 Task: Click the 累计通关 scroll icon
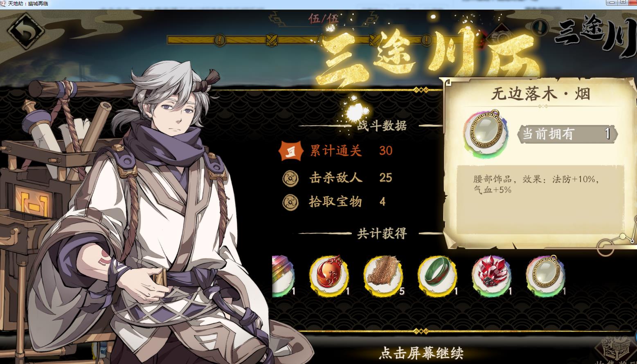290,151
